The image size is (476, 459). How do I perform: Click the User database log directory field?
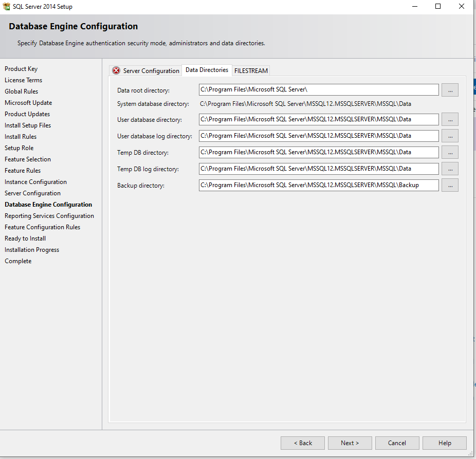(319, 136)
